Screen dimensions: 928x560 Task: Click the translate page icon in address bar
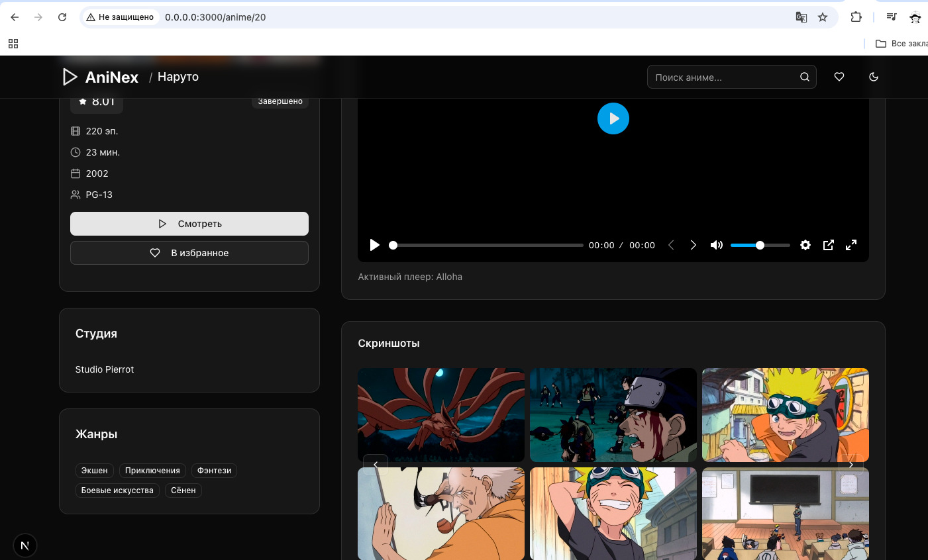801,17
